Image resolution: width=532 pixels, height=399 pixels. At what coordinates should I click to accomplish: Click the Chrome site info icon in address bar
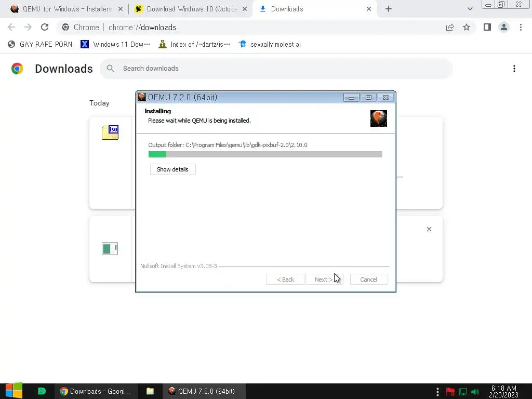65,27
